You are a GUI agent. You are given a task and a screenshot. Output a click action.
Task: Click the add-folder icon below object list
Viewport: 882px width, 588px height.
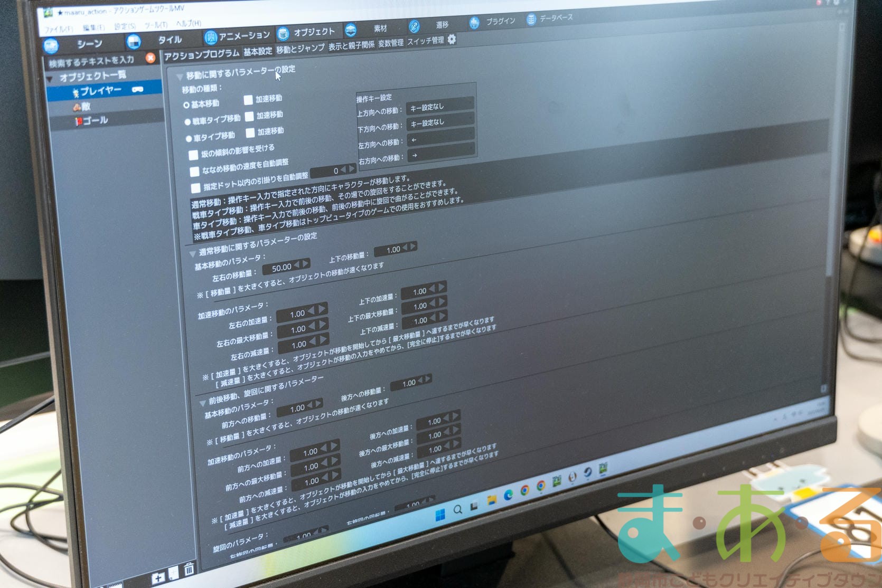tap(157, 578)
